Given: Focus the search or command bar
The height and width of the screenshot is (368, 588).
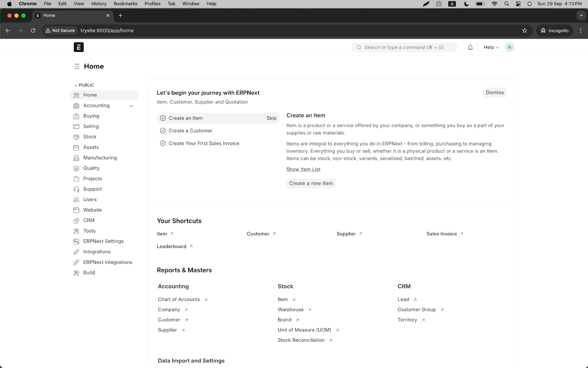Looking at the screenshot, I should click(404, 47).
